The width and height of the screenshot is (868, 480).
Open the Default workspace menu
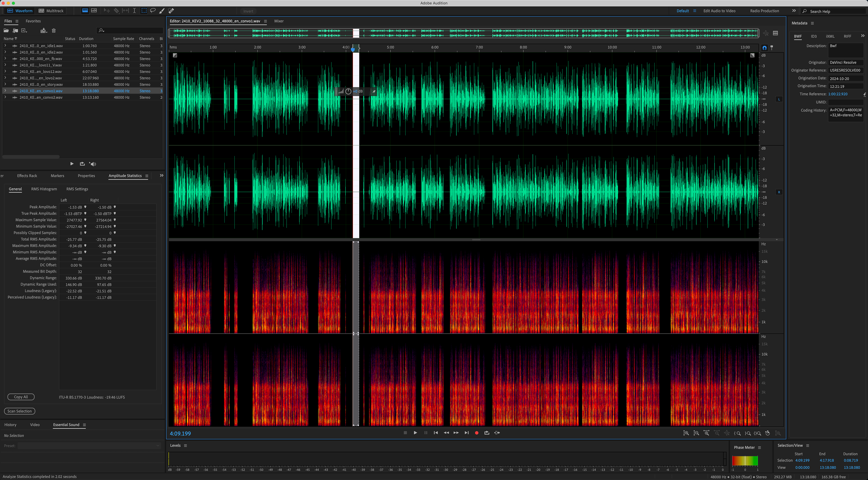(694, 11)
